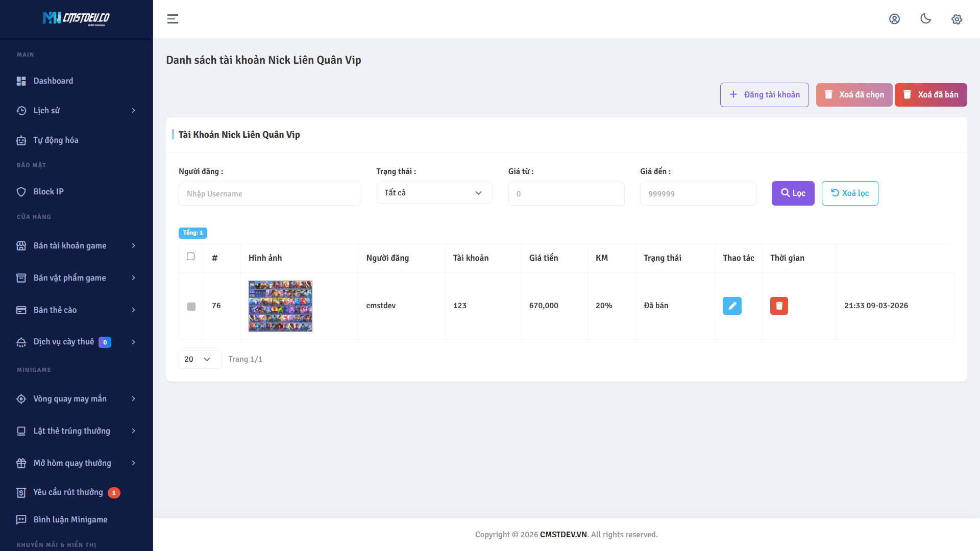This screenshot has height=551, width=980.
Task: Open Bình luận Minigame in the sidebar
Action: click(70, 519)
